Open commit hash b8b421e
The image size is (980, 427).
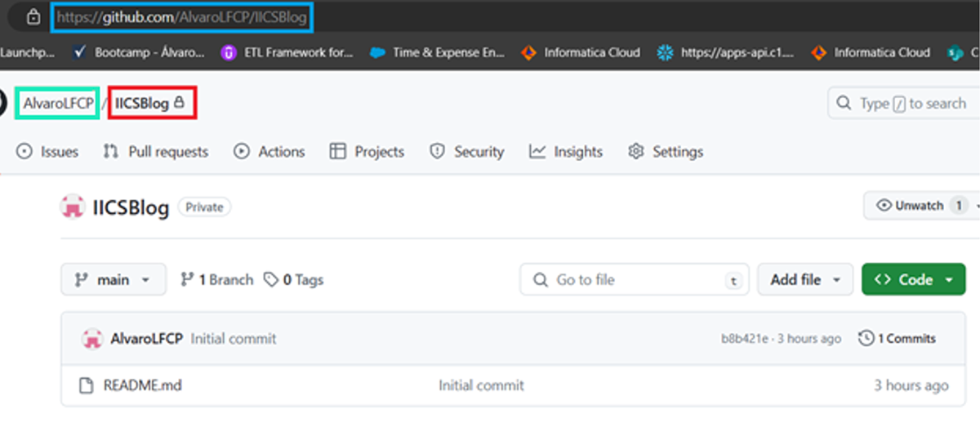coord(745,338)
